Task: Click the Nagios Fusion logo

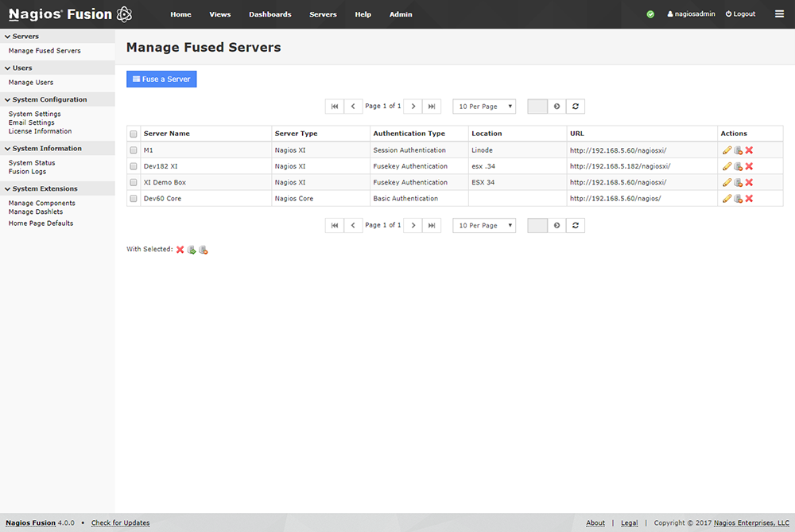Action: [70, 14]
